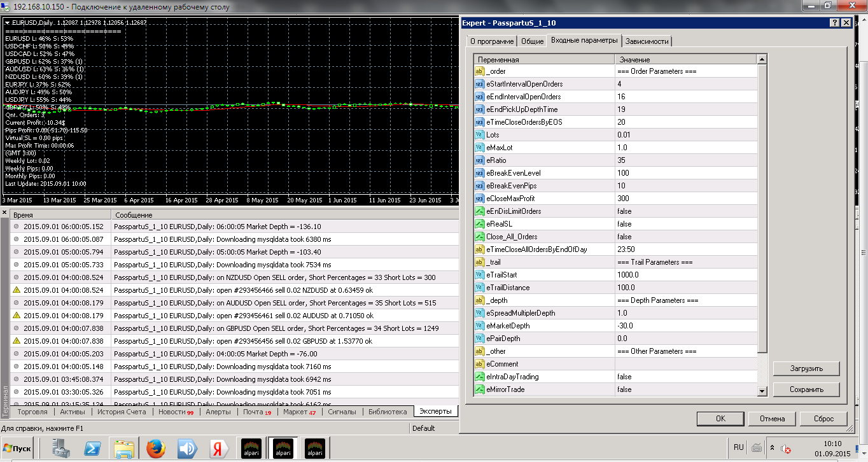Click the Загрузить button
This screenshot has width=868, height=462.
806,368
